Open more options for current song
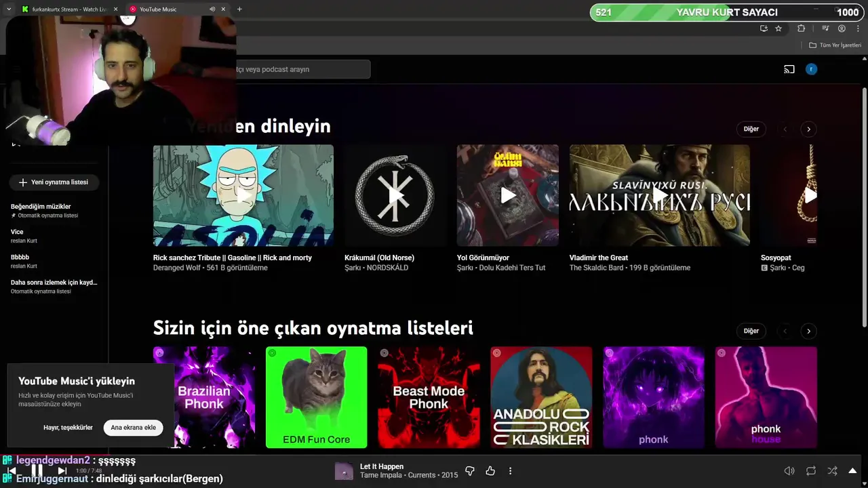Screen dimensions: 868x488 point(510,471)
